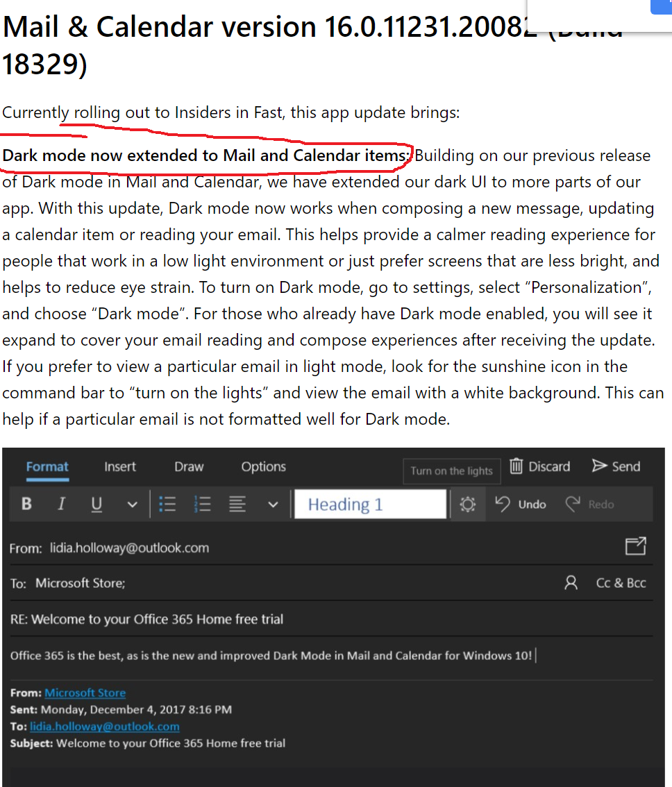Open the Microsoft Store sender link

pos(85,693)
